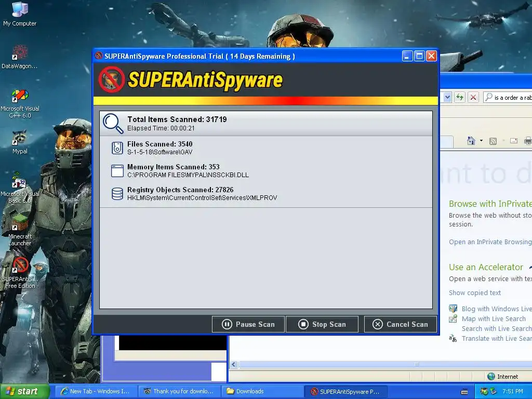Click Elapsed Time: 00:00:21 text
The width and height of the screenshot is (532, 399).
point(161,128)
